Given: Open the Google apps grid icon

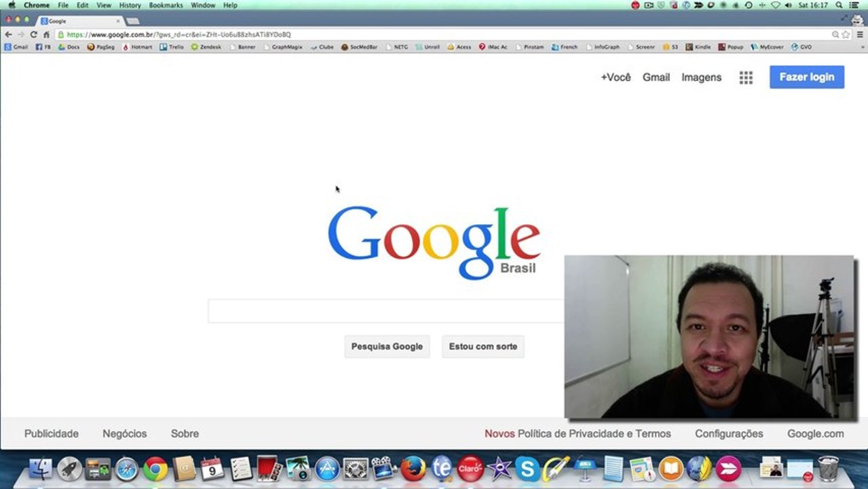Looking at the screenshot, I should [x=746, y=77].
